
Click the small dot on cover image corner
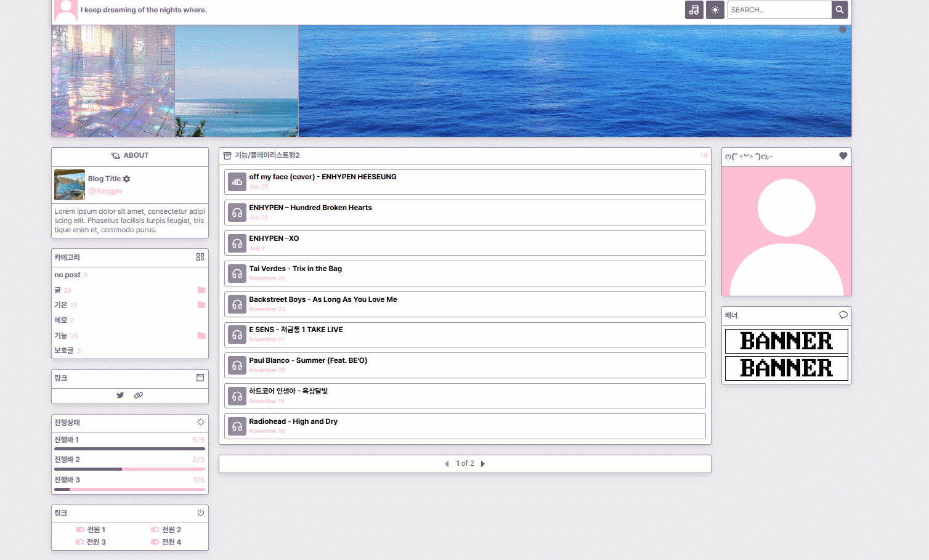pos(843,30)
